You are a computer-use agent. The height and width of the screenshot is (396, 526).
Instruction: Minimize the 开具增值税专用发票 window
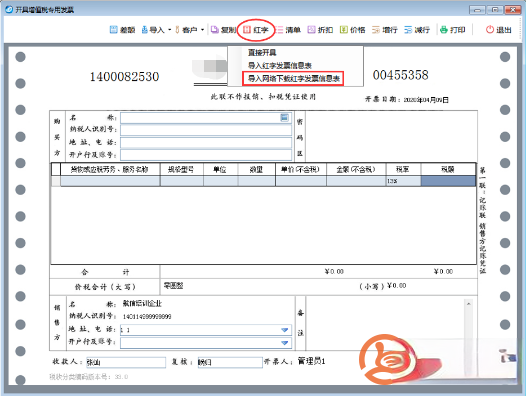point(477,10)
